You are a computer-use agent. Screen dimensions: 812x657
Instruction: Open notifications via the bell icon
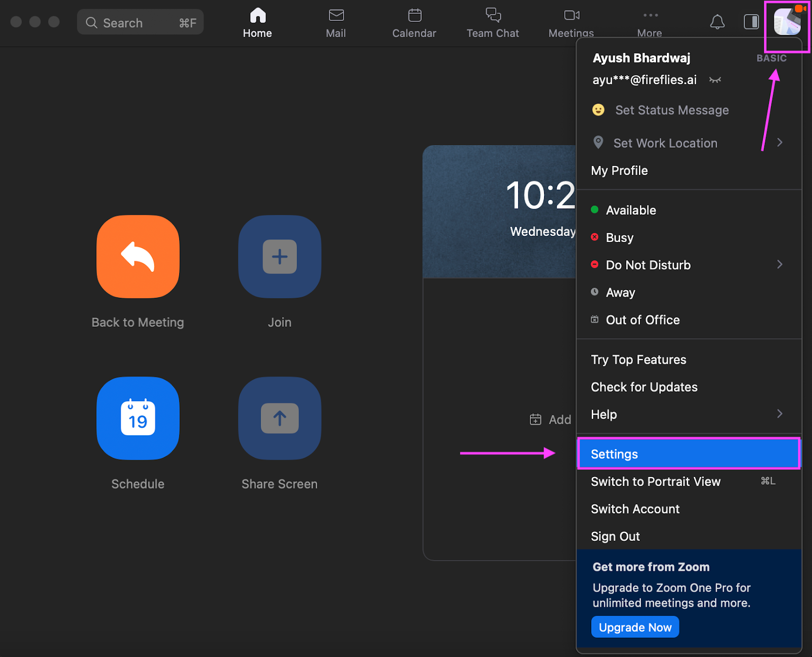click(x=717, y=22)
